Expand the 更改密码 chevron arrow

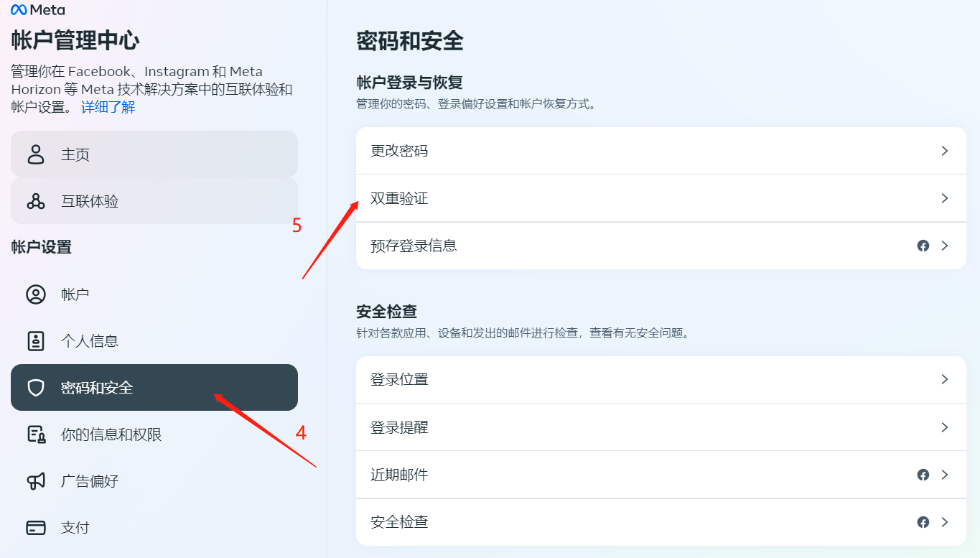pos(945,151)
